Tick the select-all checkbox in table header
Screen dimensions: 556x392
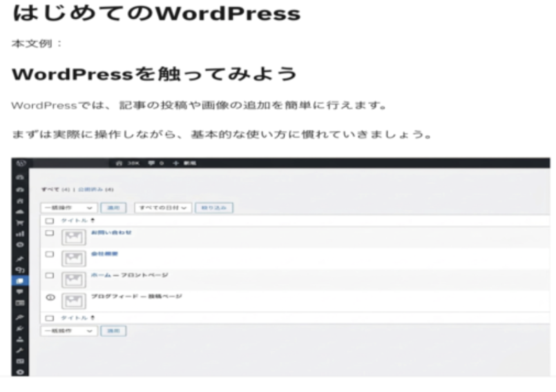coord(50,221)
